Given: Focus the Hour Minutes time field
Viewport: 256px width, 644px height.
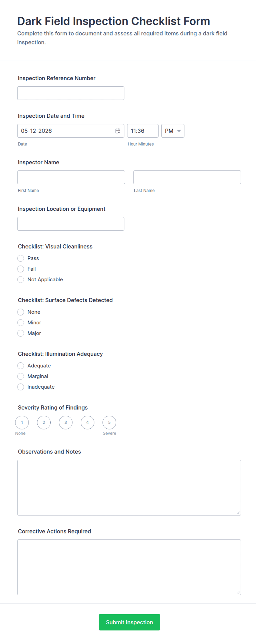Looking at the screenshot, I should (143, 131).
